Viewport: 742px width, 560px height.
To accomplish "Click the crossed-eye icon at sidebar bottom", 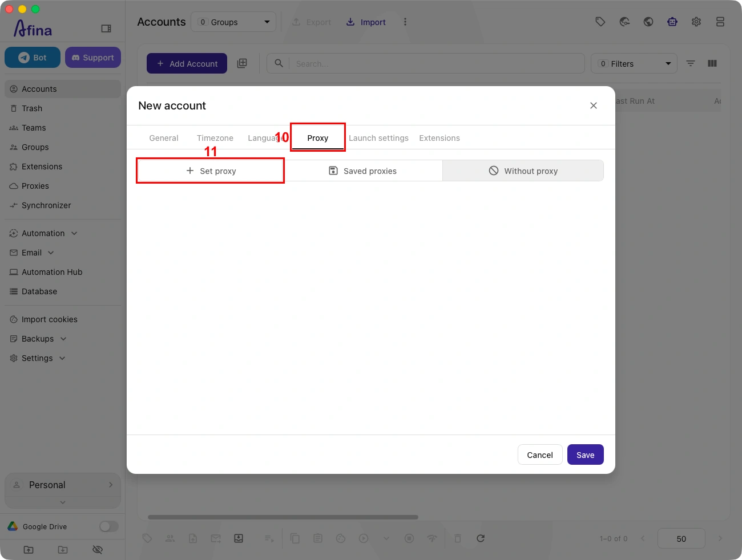I will pos(98,550).
